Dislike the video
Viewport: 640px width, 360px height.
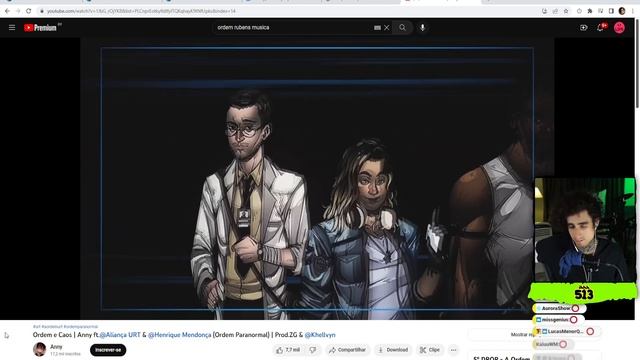[x=313, y=350]
